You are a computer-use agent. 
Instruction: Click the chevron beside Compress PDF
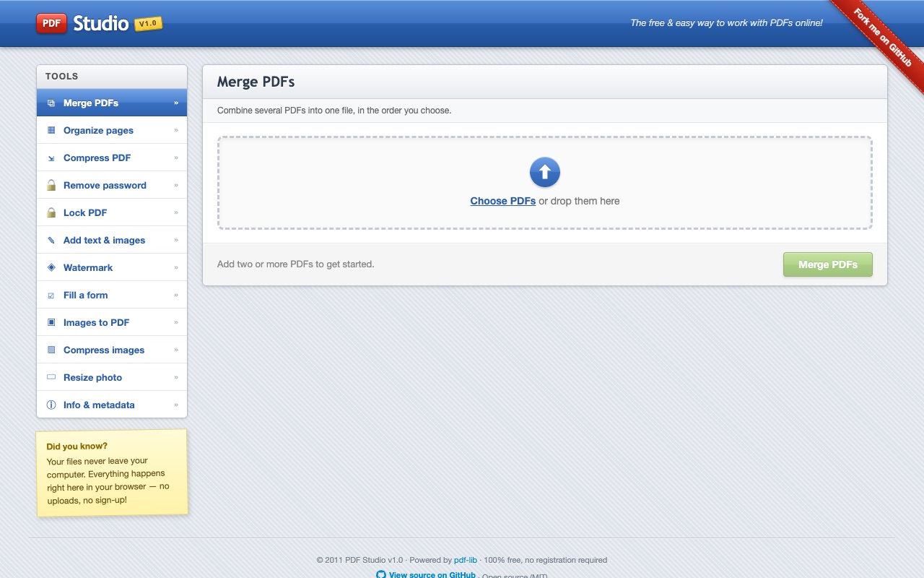point(175,158)
